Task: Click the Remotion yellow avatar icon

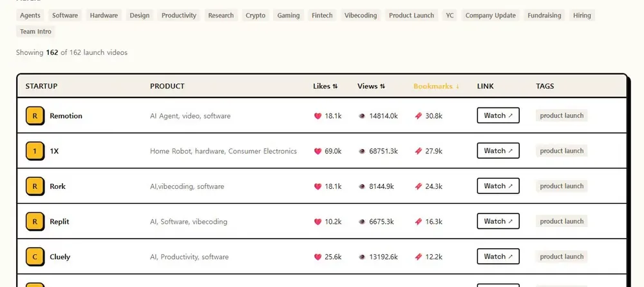Action: coord(35,116)
